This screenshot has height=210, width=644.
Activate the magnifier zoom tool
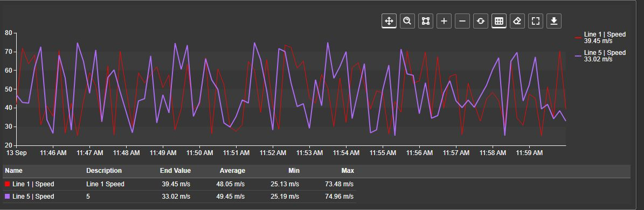[x=407, y=21]
